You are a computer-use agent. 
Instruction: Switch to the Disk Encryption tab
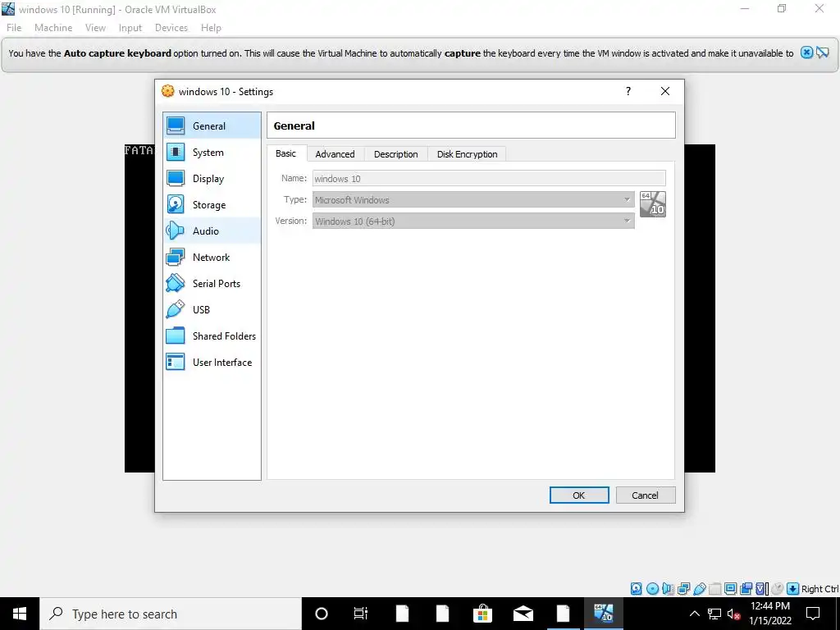click(x=467, y=154)
